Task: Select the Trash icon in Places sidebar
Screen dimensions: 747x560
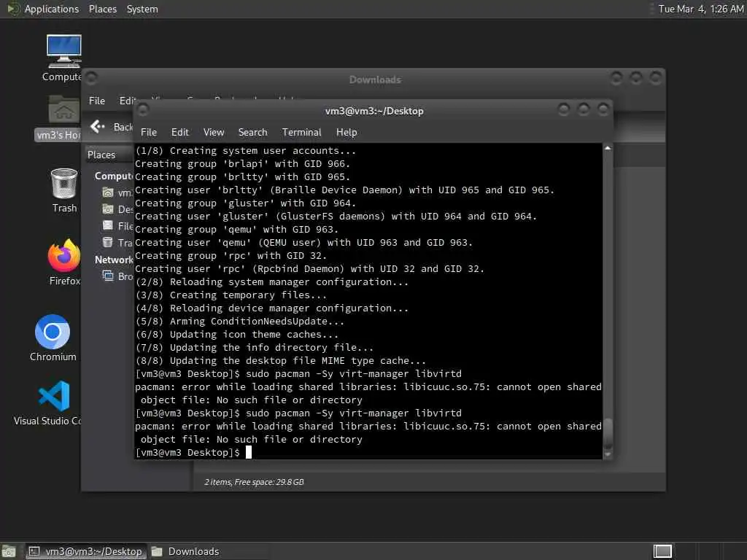Action: pyautogui.click(x=108, y=242)
